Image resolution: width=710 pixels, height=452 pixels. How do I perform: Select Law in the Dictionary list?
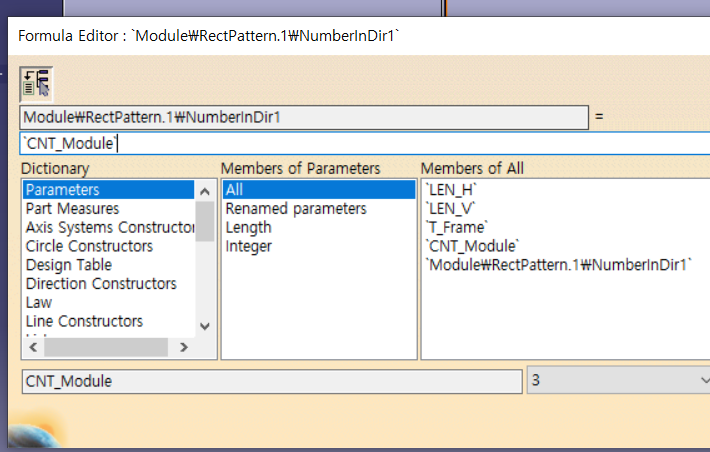click(x=108, y=302)
